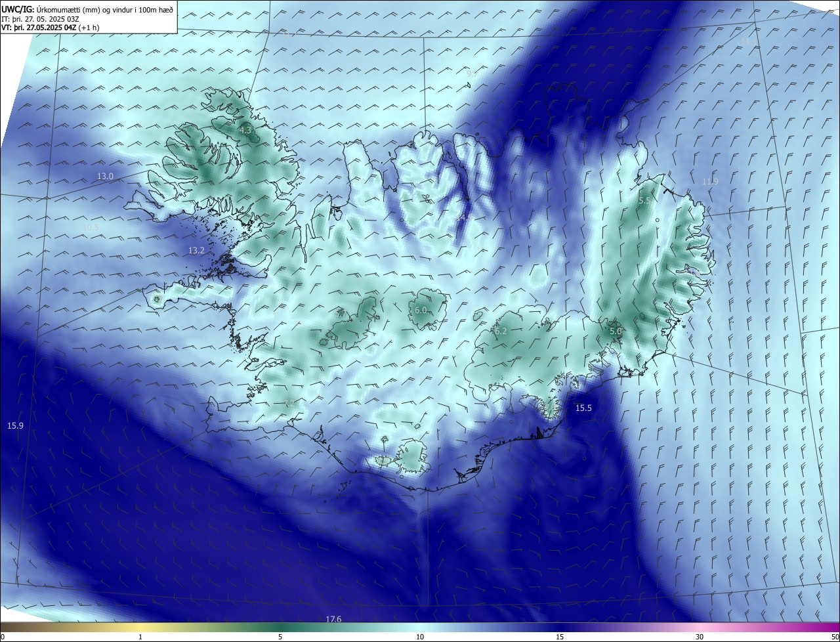This screenshot has width=840, height=642.
Task: Click the 7.2 value label
Action: click(289, 403)
